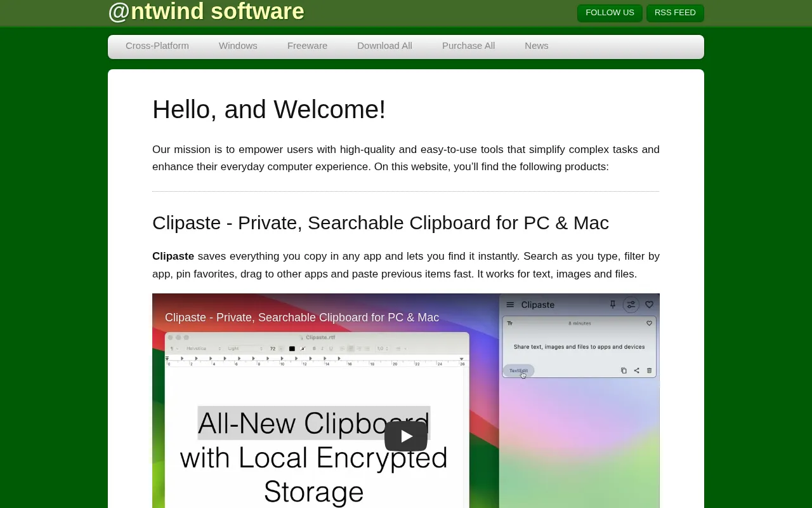The width and height of the screenshot is (812, 508).
Task: Click the heart icon on the clip card
Action: point(649,323)
